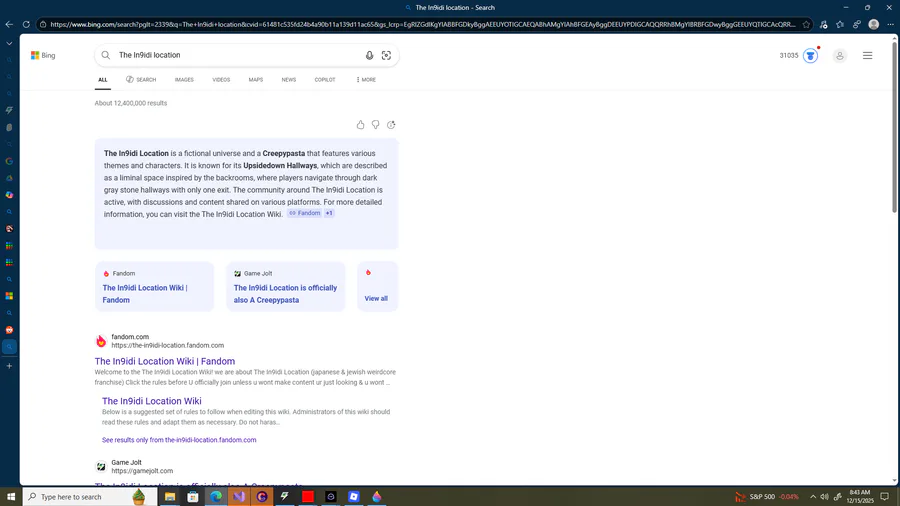
Task: Open File Explorer from taskbar
Action: click(x=170, y=496)
